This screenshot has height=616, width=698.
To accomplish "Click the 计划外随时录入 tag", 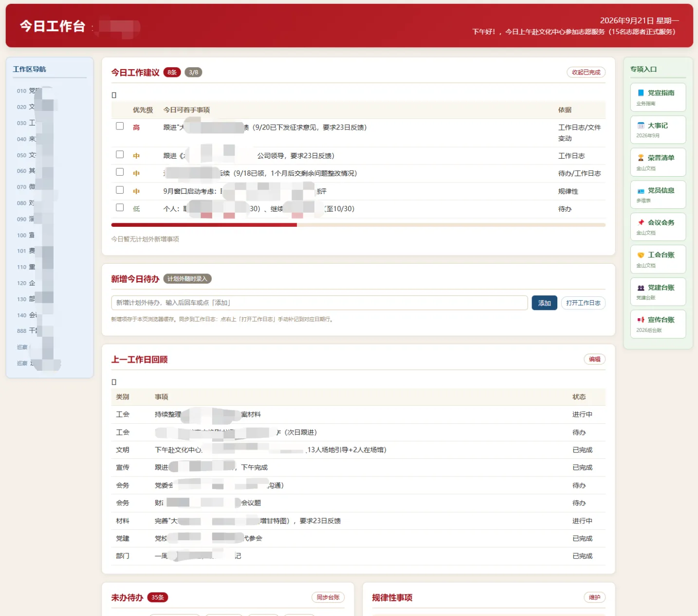I will (187, 279).
